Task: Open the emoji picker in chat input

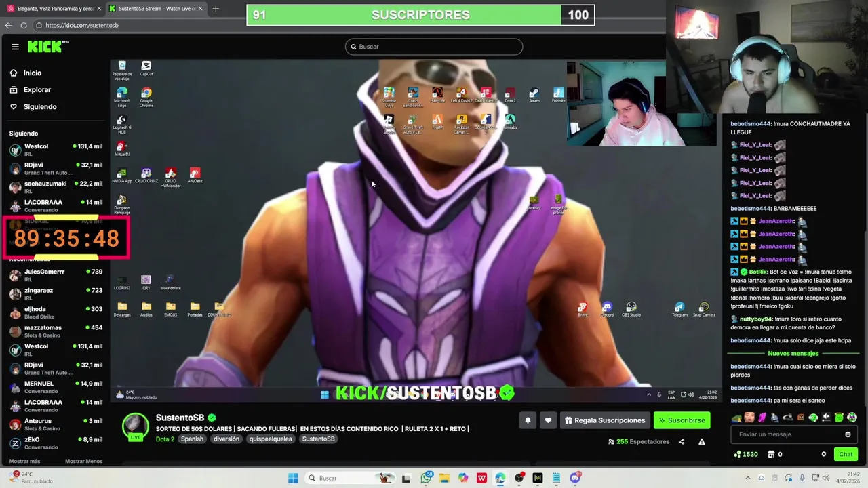Action: (848, 434)
